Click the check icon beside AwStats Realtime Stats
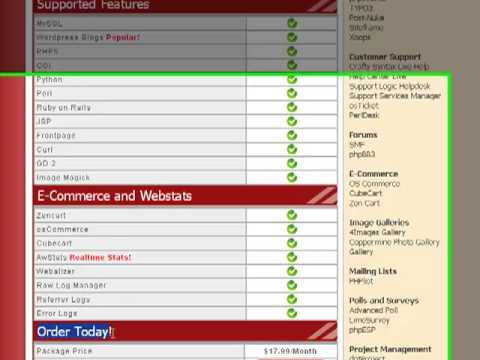The width and height of the screenshot is (480, 360). [x=292, y=257]
